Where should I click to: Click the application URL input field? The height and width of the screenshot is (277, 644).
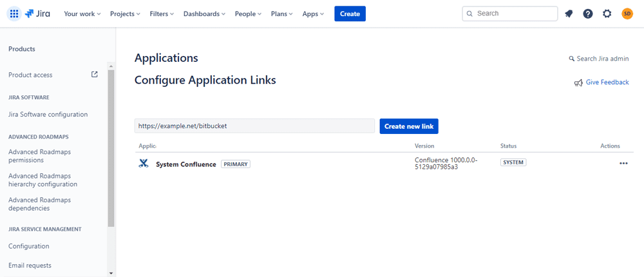[x=254, y=126]
